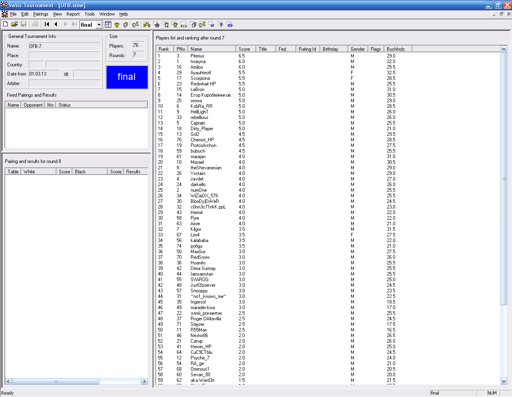Click the yellow figure icon beside layout grid icon
This screenshot has height=397, width=512.
[117, 25]
